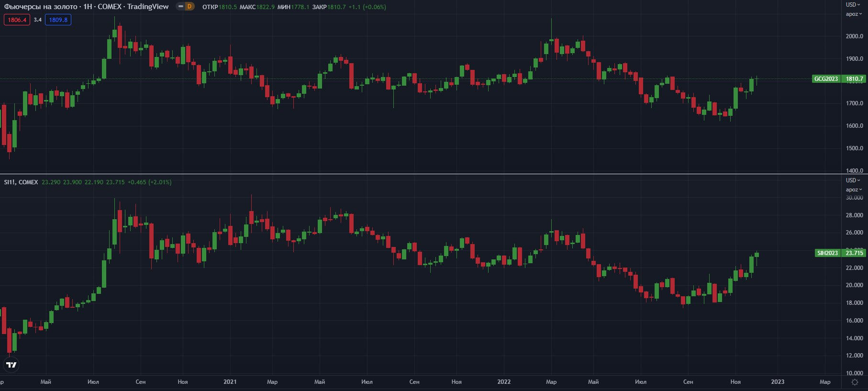Screen dimensions: 868x391
Task: Toggle the market status pill beside D
Action: [180, 7]
